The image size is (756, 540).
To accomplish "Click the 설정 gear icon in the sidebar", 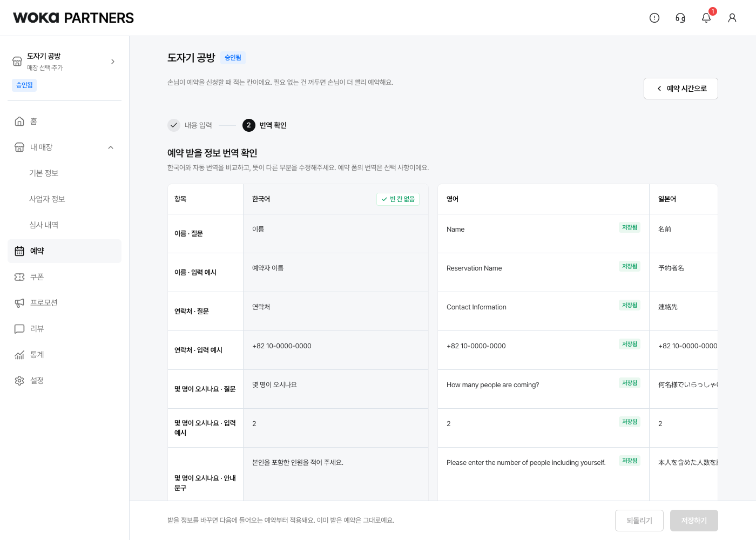I will tap(19, 381).
